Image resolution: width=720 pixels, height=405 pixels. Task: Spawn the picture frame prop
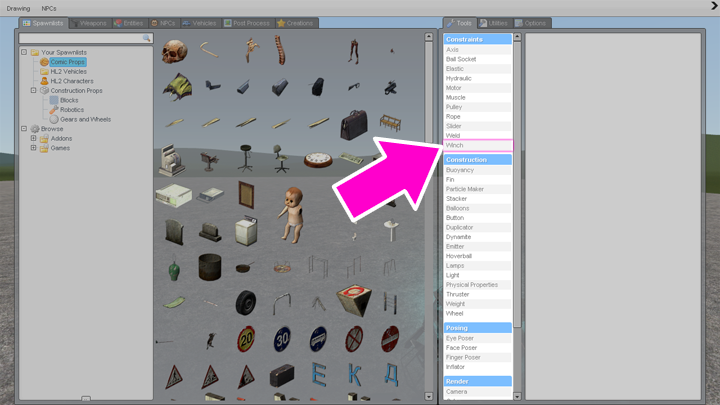[246, 194]
